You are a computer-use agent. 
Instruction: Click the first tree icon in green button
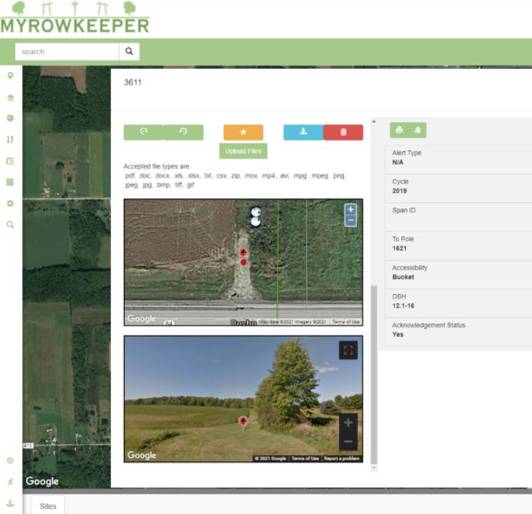tap(400, 130)
